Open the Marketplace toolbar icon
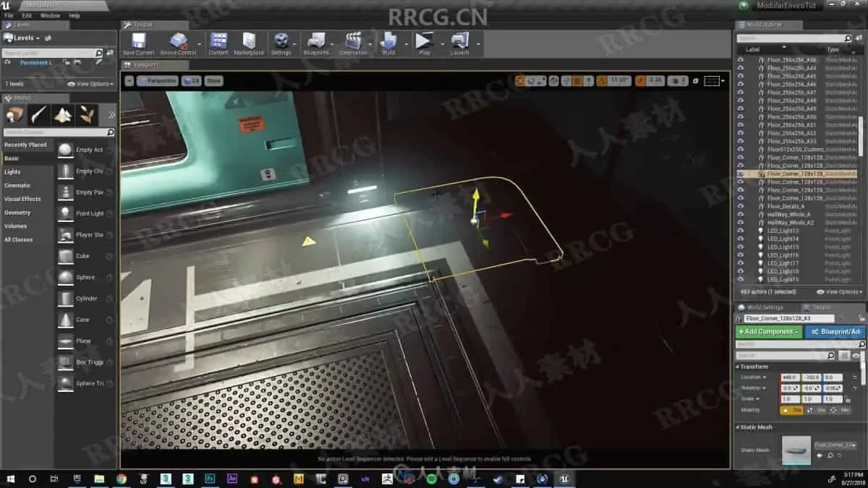The width and height of the screenshot is (868, 488). point(249,44)
